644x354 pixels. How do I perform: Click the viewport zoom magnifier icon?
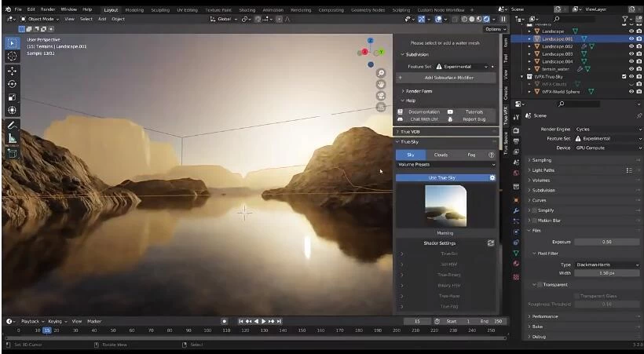click(381, 72)
